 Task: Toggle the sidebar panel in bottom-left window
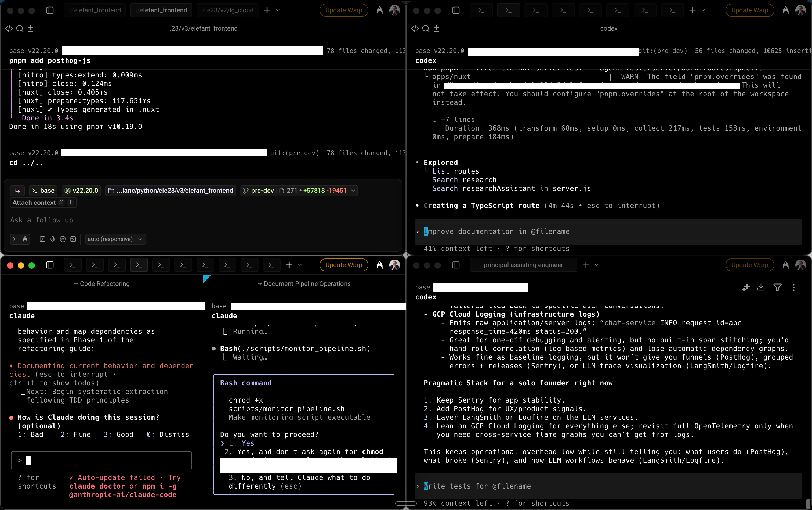[50, 265]
